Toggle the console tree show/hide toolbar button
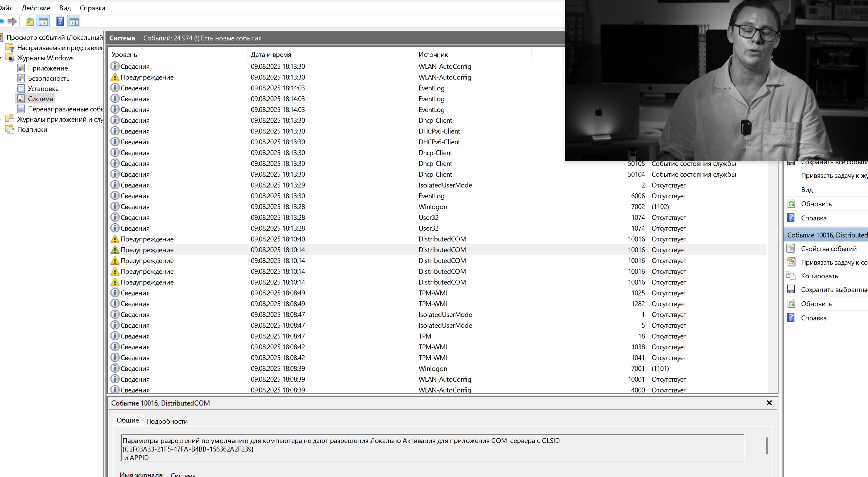The image size is (868, 477). (x=43, y=21)
